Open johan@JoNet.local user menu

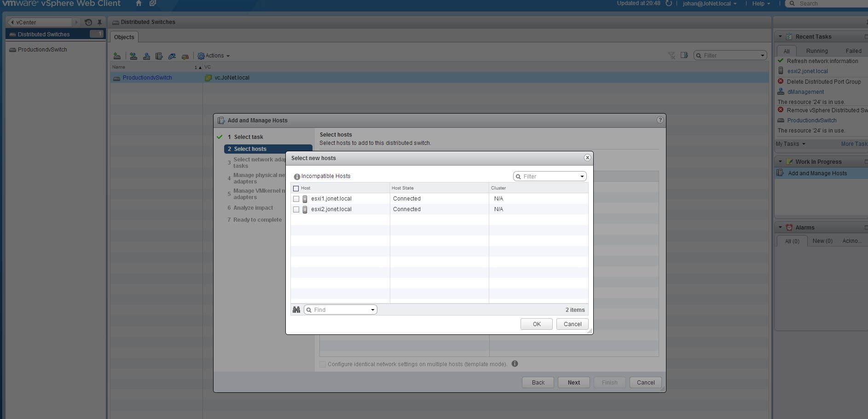pos(709,4)
